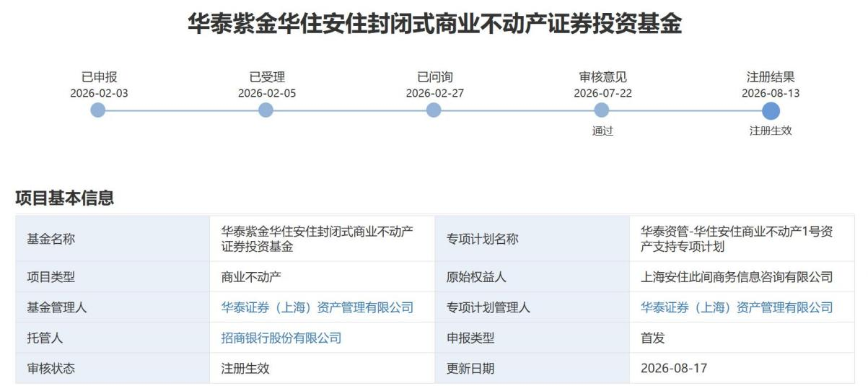The width and height of the screenshot is (868, 386).
Task: Click the 注册结果 stage label
Action: click(771, 77)
